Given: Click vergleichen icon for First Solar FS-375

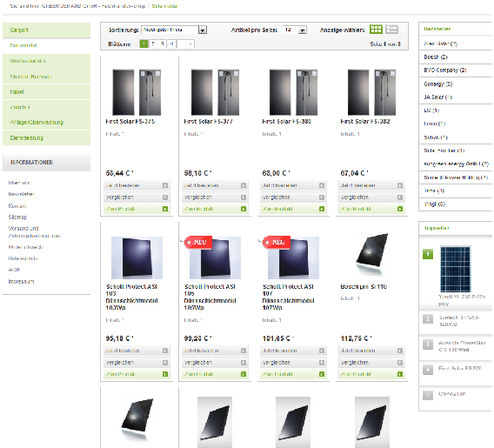Looking at the screenshot, I should 165,197.
